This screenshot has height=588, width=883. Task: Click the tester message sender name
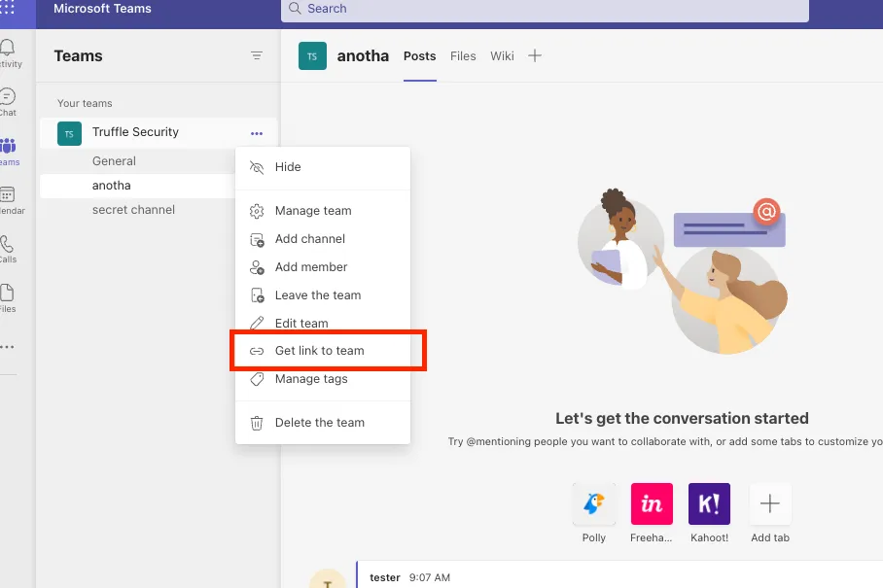pyautogui.click(x=385, y=577)
